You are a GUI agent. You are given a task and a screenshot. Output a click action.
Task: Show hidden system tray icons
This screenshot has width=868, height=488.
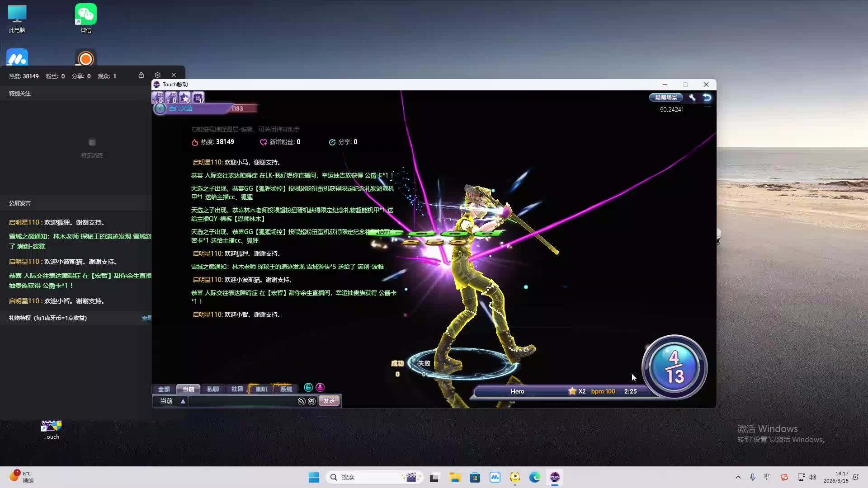(738, 477)
